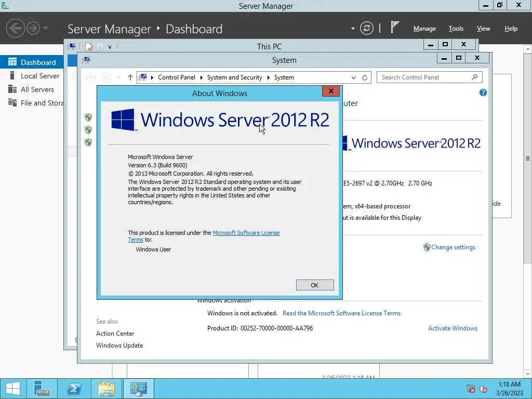
Task: Open File Explorer from taskbar
Action: [x=106, y=389]
